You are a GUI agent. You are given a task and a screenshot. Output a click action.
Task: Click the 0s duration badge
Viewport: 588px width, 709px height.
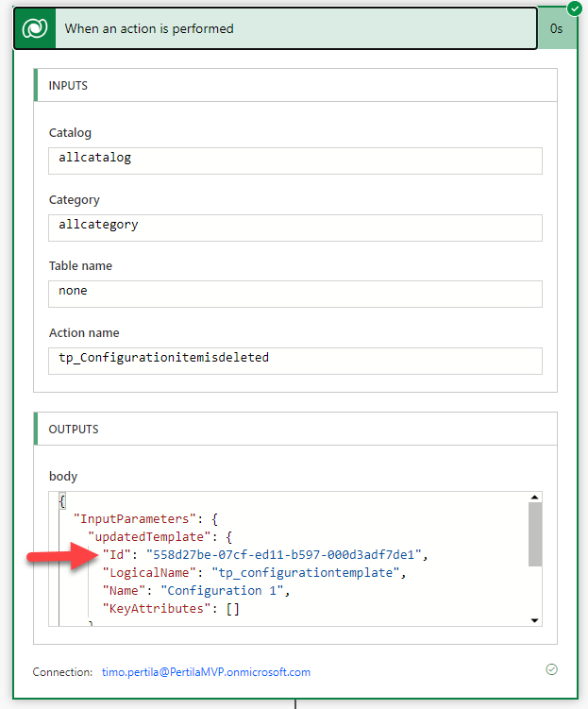pos(557,28)
